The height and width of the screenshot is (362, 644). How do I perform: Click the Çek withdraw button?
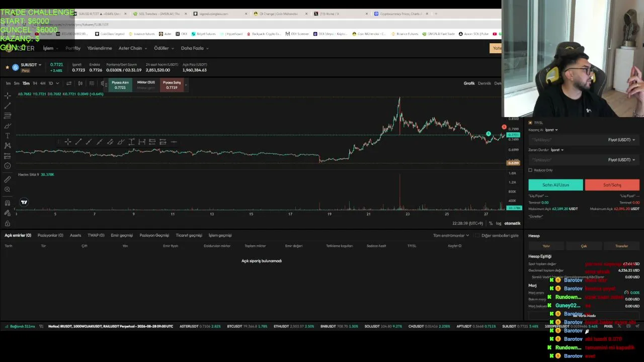click(x=584, y=246)
